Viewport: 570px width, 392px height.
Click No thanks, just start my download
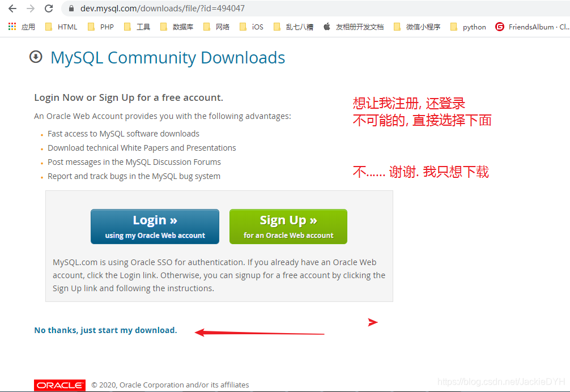click(x=105, y=330)
